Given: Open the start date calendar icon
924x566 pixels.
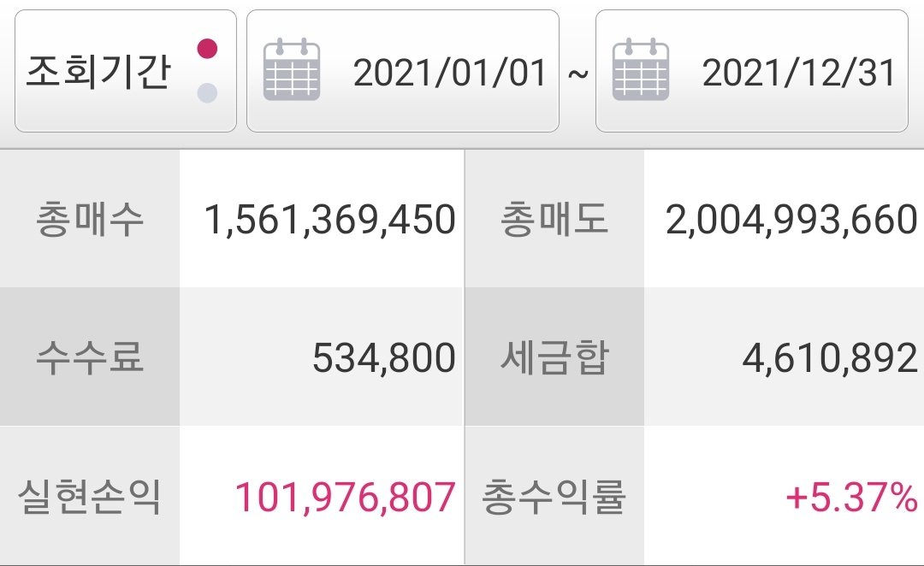Looking at the screenshot, I should [292, 69].
